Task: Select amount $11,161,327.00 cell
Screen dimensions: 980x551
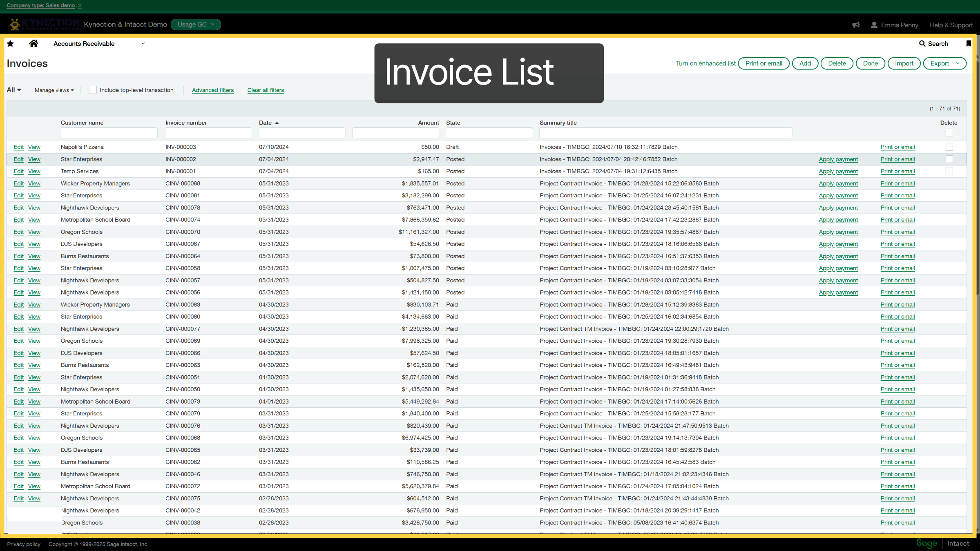Action: pos(419,232)
